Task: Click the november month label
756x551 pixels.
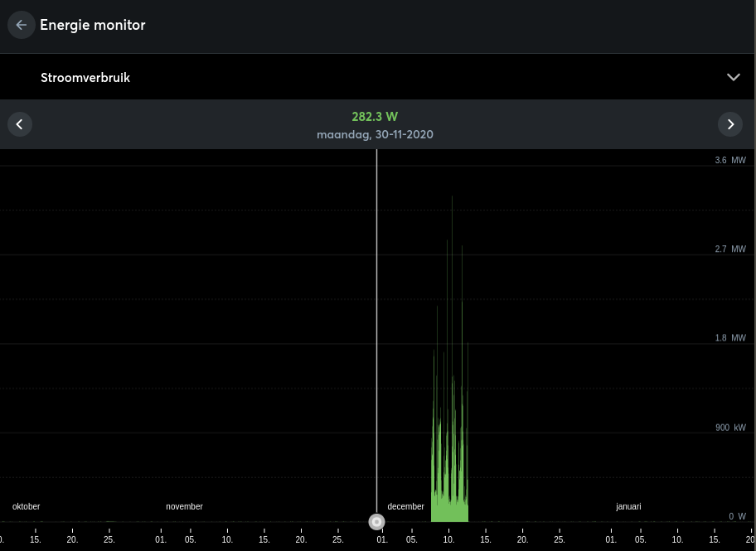Action: click(x=184, y=506)
